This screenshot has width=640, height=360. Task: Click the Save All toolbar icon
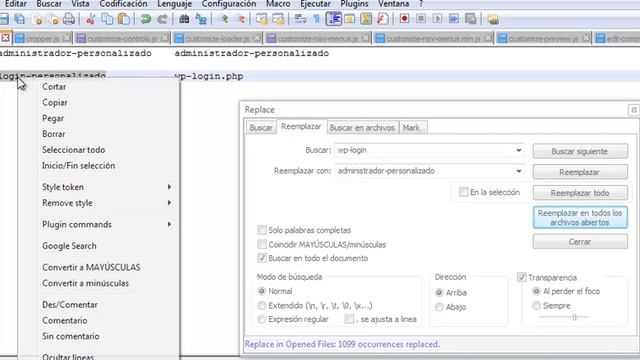click(x=19, y=19)
